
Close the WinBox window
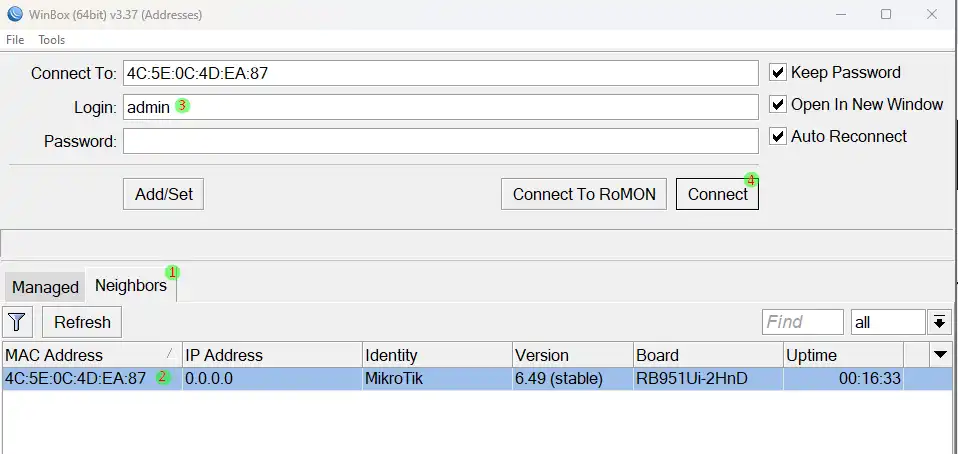tap(932, 15)
